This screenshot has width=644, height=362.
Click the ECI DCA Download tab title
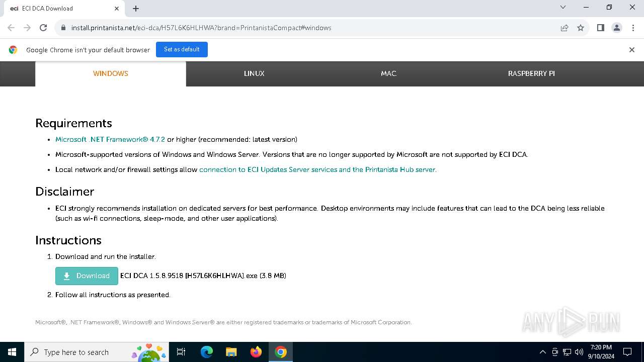pos(47,8)
